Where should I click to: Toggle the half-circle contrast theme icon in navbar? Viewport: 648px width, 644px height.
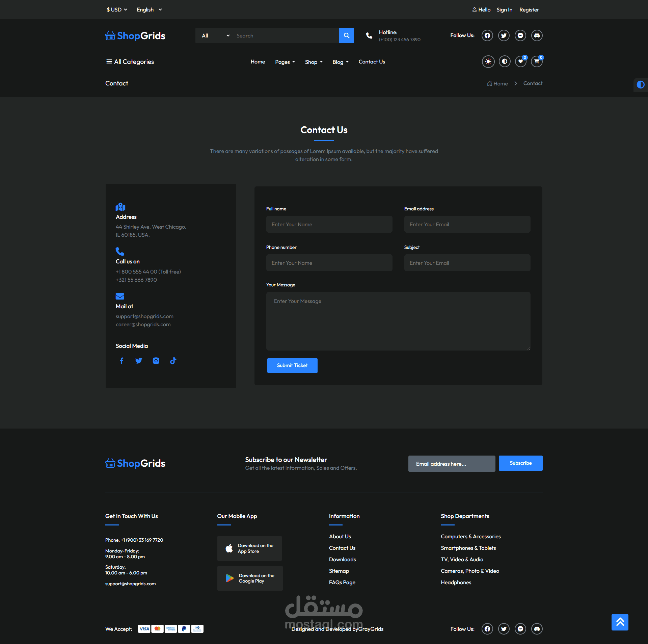coord(504,61)
